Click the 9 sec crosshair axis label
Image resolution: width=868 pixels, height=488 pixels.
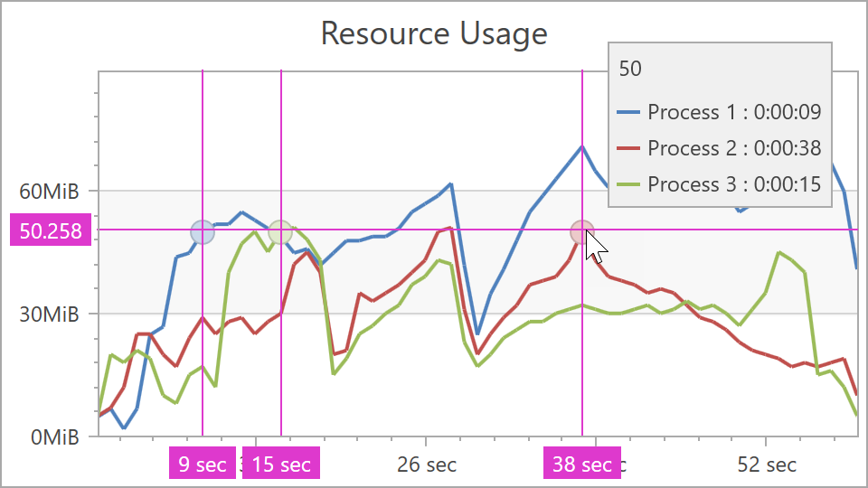pos(203,465)
